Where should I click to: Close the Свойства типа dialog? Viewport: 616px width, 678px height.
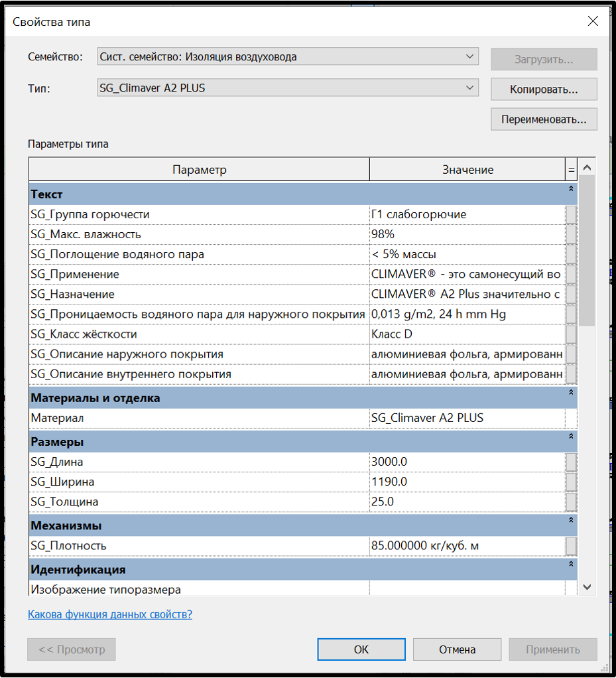pos(593,21)
